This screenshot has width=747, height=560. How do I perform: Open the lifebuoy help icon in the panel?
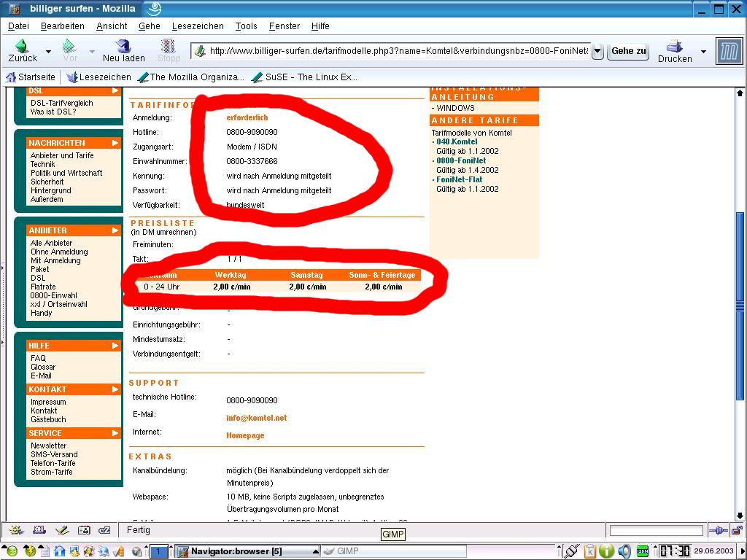click(88, 551)
